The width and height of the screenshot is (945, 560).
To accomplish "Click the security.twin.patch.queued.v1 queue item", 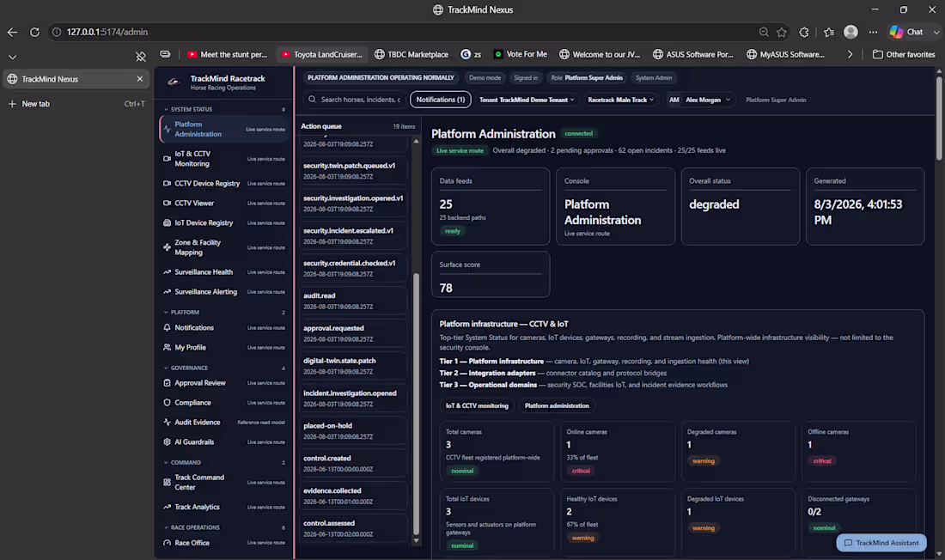I will [353, 171].
